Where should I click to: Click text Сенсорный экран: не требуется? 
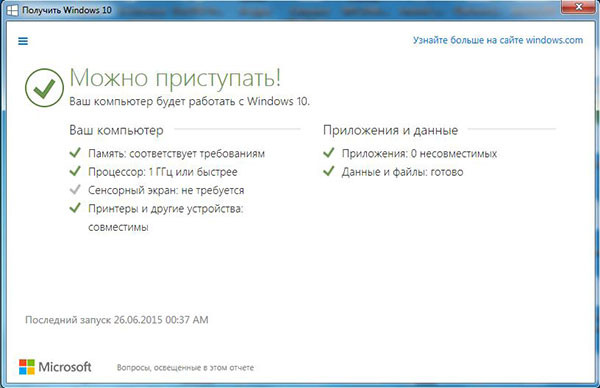166,190
